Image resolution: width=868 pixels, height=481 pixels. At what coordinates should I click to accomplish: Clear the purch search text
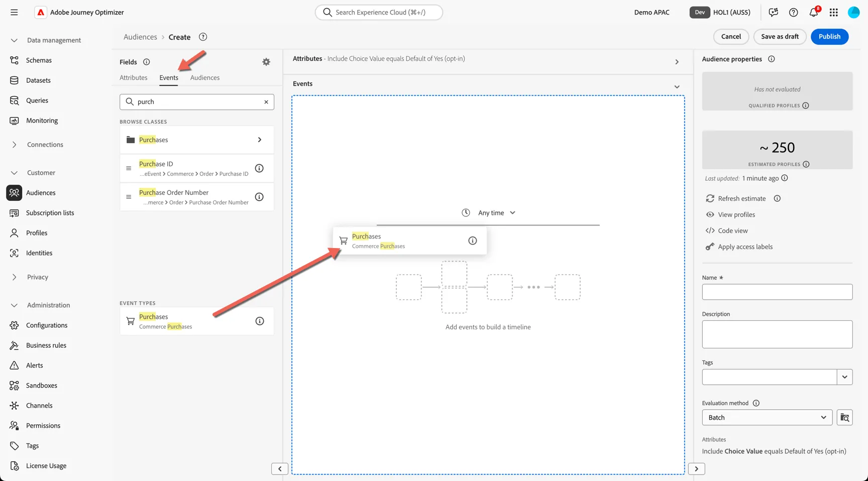click(266, 102)
